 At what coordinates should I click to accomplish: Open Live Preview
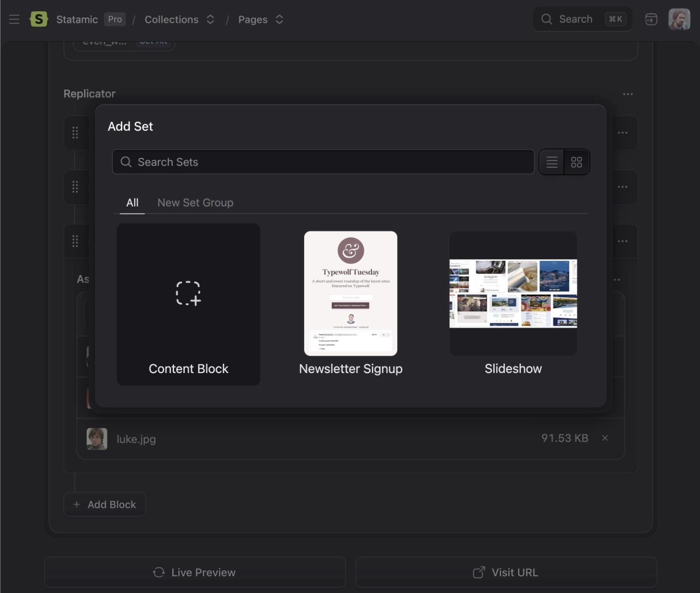click(x=195, y=572)
